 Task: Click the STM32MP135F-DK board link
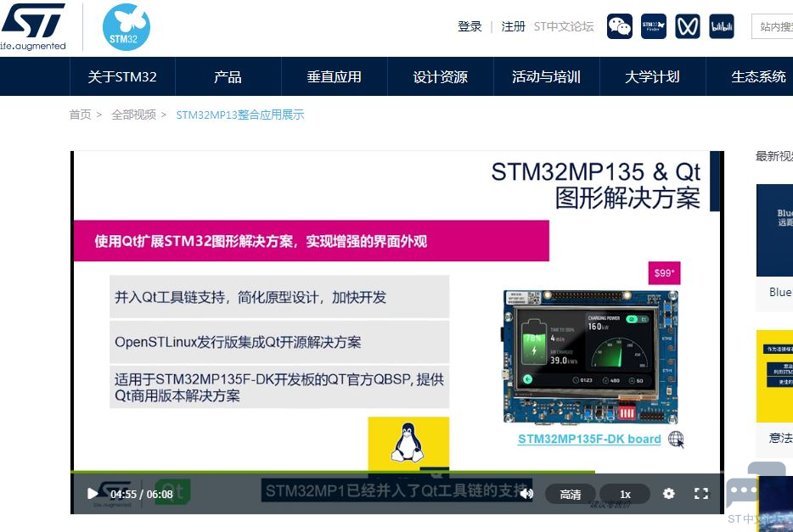tap(589, 439)
